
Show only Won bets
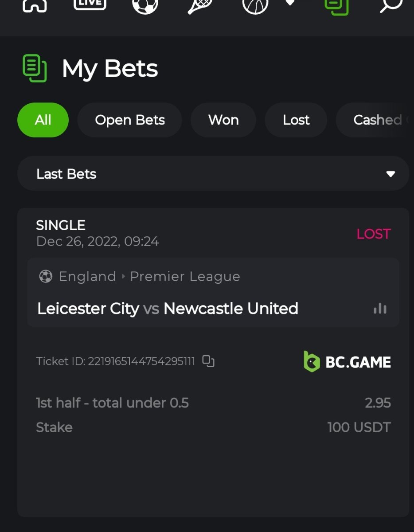(x=223, y=120)
